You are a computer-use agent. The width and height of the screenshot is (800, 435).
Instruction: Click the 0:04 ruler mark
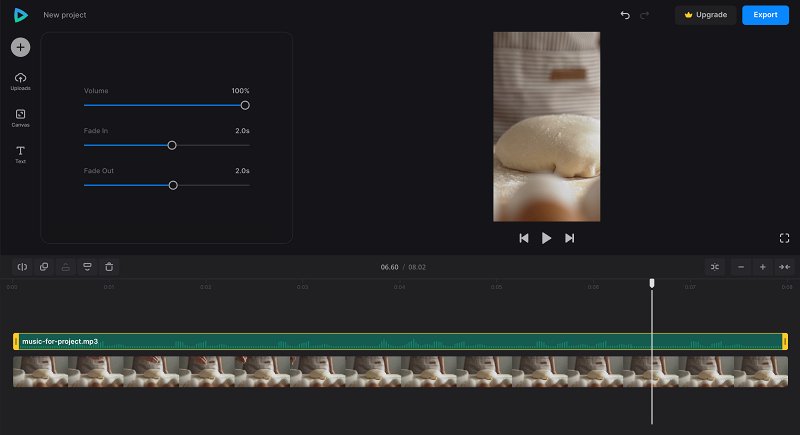pos(399,287)
